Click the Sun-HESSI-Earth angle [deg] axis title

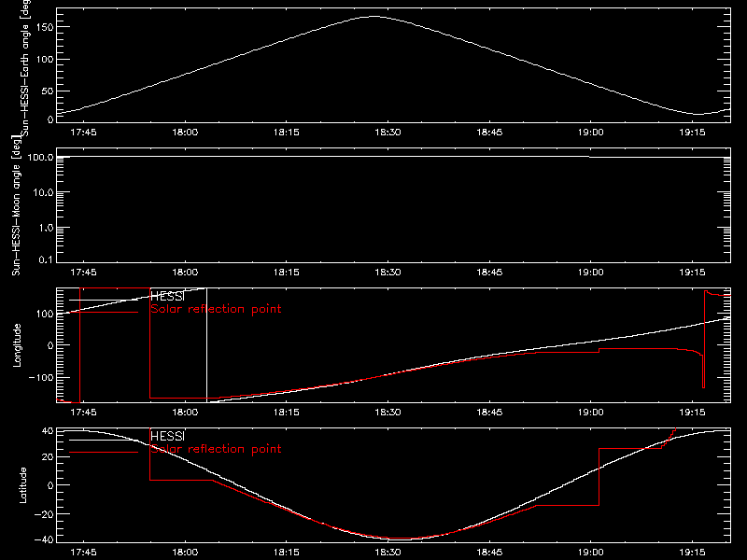coord(25,68)
